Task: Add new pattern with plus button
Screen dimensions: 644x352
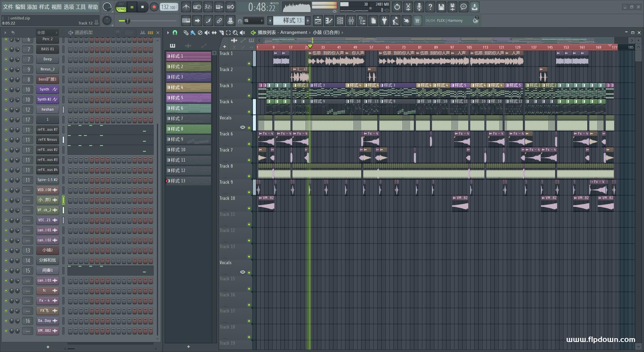Action: 308,20
